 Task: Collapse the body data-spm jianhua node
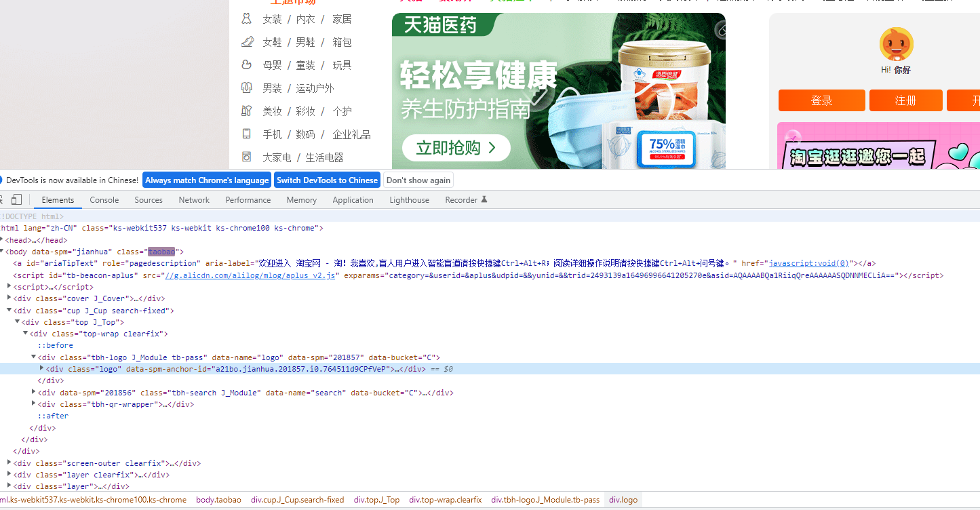pos(2,252)
